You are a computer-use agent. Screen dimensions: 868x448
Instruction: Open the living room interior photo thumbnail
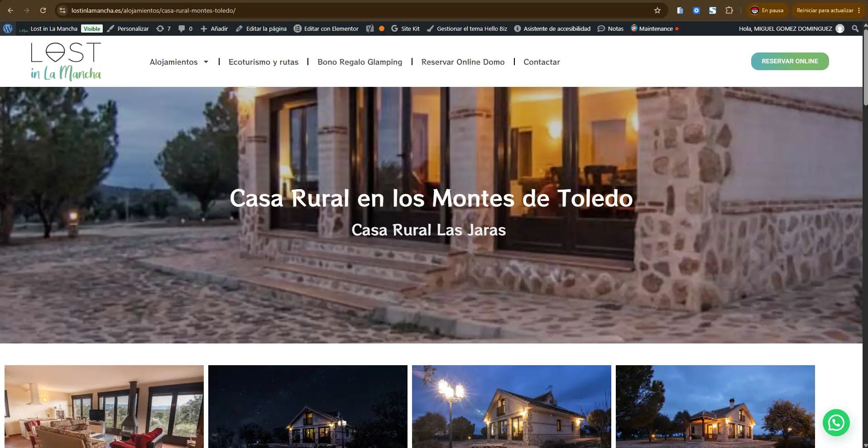(104, 406)
